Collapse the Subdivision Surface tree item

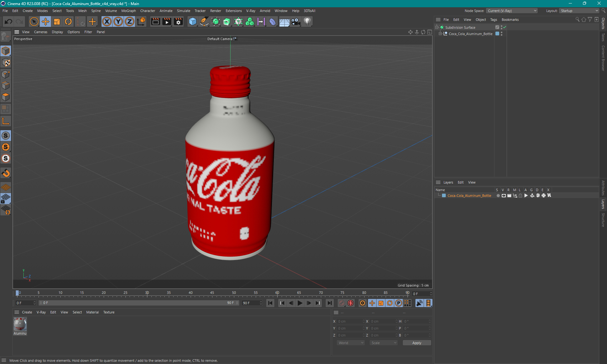pyautogui.click(x=437, y=27)
